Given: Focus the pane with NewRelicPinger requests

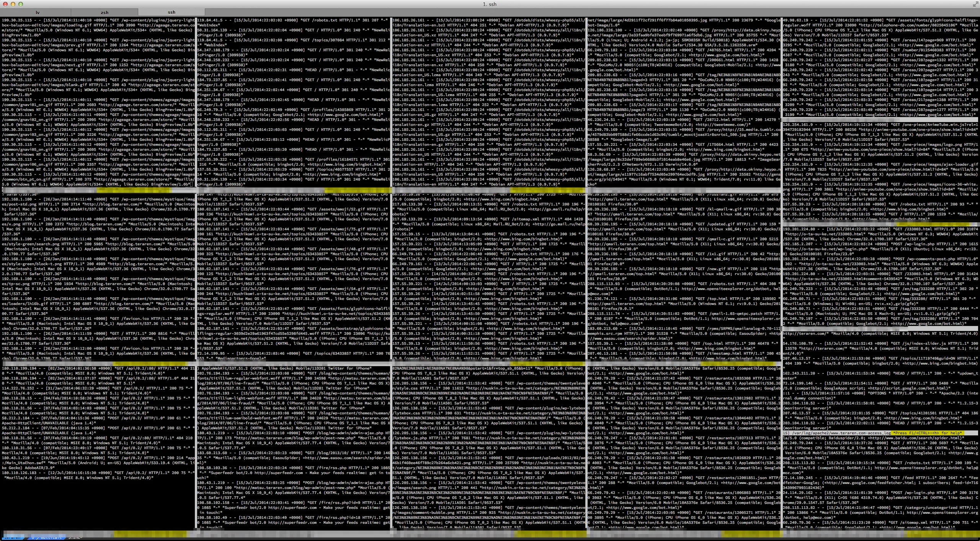Looking at the screenshot, I should point(293,102).
